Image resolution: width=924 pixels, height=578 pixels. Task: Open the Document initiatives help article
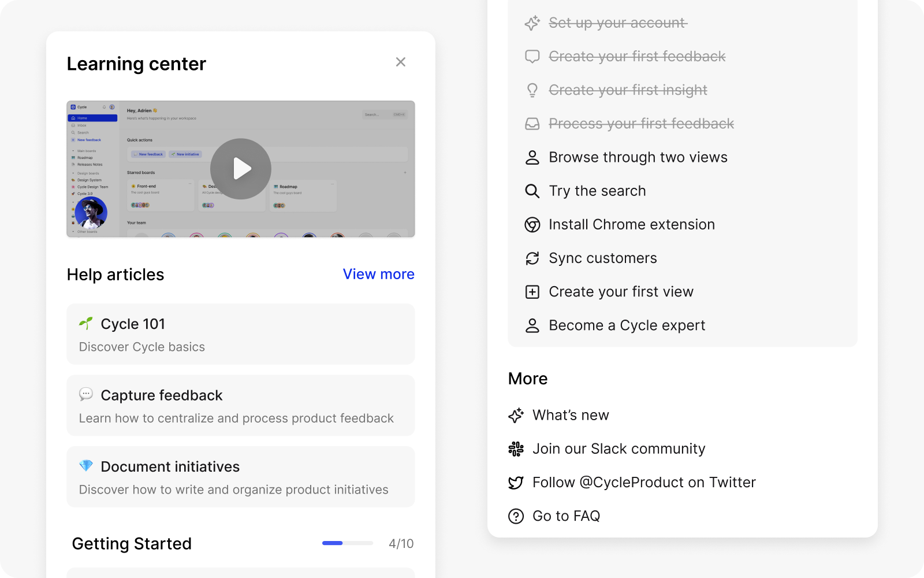point(241,477)
